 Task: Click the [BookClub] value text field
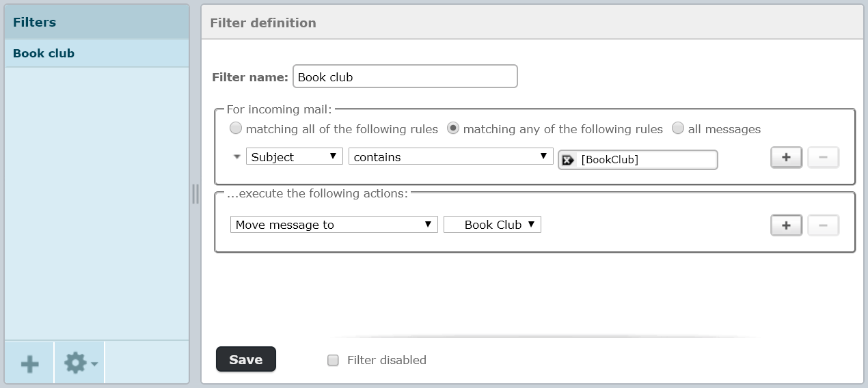tap(638, 160)
